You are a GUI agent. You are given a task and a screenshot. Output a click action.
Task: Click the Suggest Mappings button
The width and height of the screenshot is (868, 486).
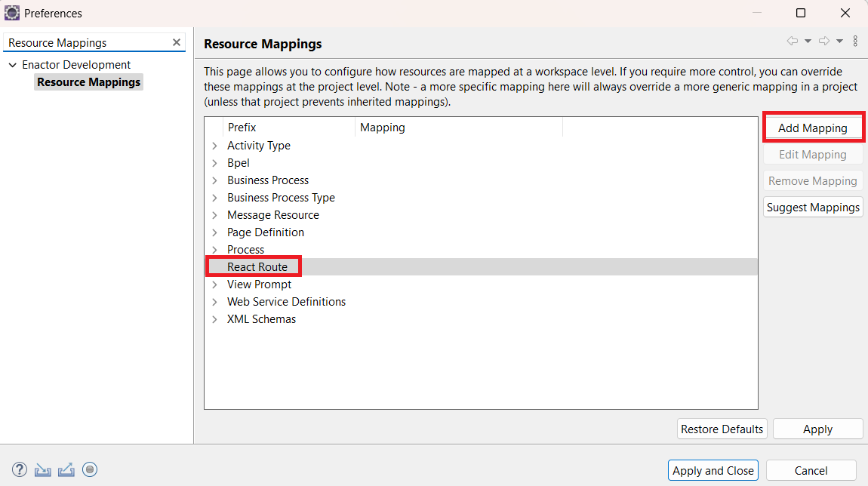point(813,207)
